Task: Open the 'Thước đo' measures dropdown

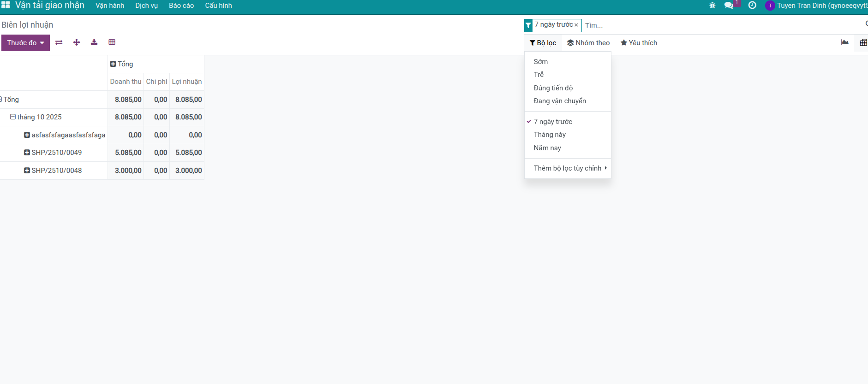Action: point(25,43)
